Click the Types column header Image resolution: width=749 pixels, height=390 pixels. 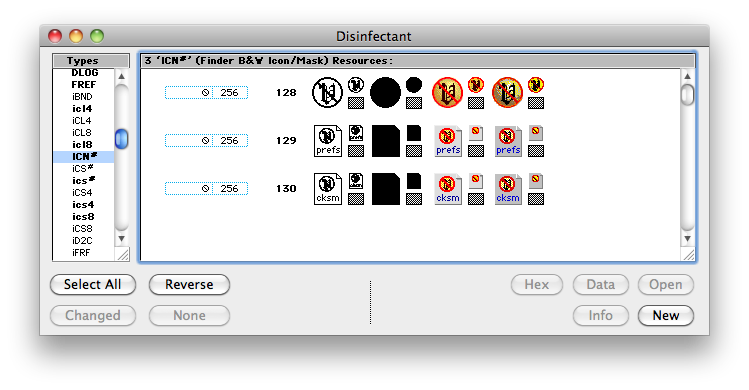(91, 61)
